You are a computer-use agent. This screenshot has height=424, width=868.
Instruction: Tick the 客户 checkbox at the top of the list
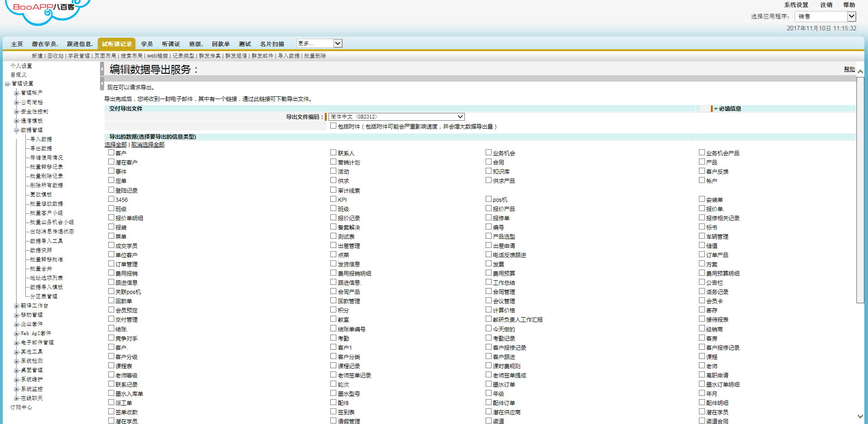[x=111, y=153]
